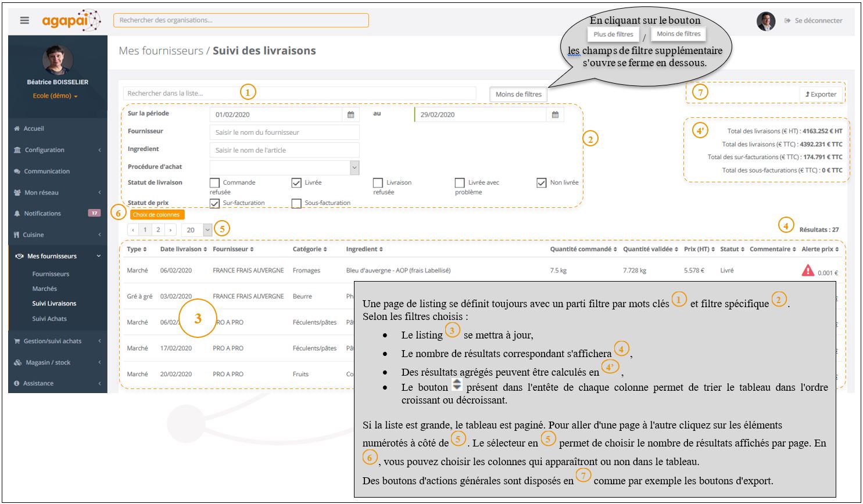This screenshot has height=504, width=863.
Task: Click the hamburger menu icon
Action: (x=24, y=20)
